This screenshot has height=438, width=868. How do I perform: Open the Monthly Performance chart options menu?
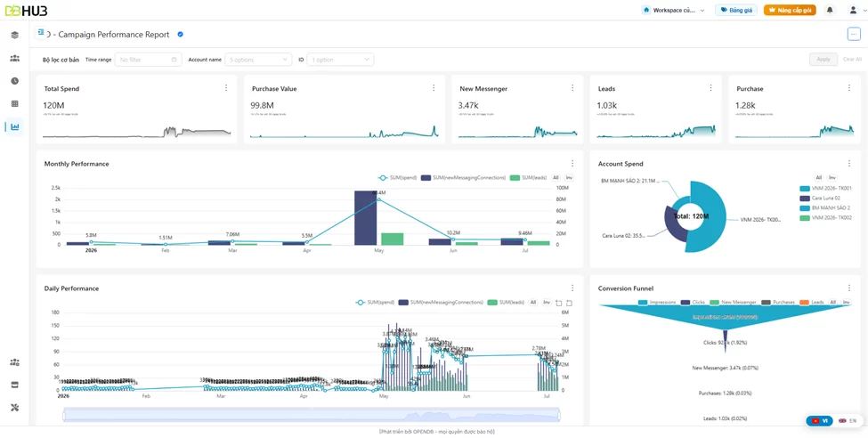coord(572,163)
